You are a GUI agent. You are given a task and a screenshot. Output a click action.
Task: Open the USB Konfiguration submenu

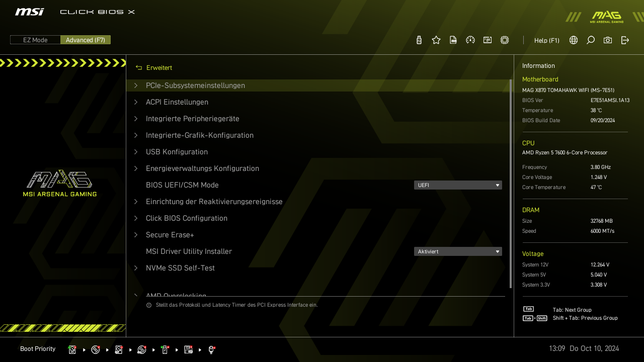[x=177, y=152]
